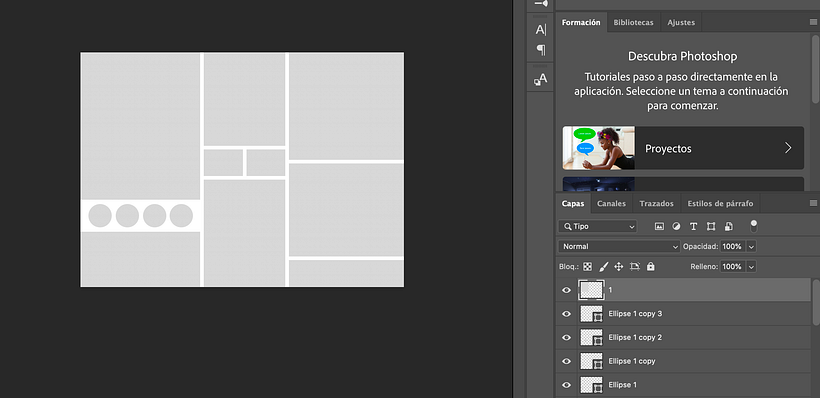
Task: Click the Relleno label
Action: click(x=704, y=267)
